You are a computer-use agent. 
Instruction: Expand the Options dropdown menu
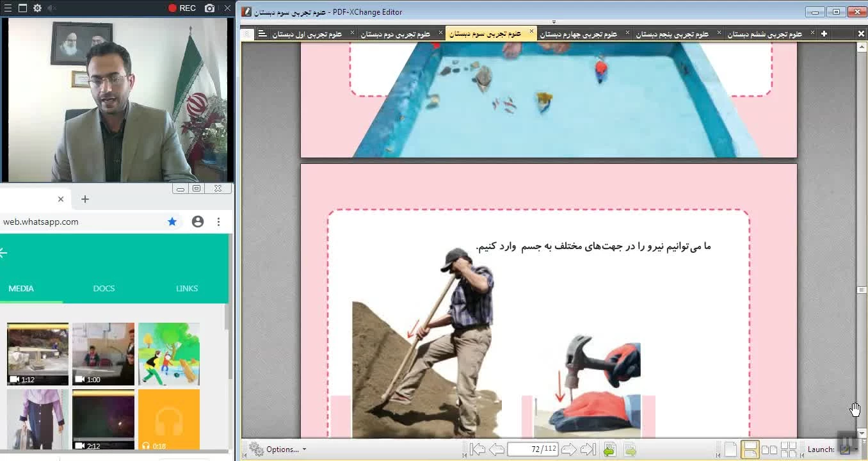278,449
